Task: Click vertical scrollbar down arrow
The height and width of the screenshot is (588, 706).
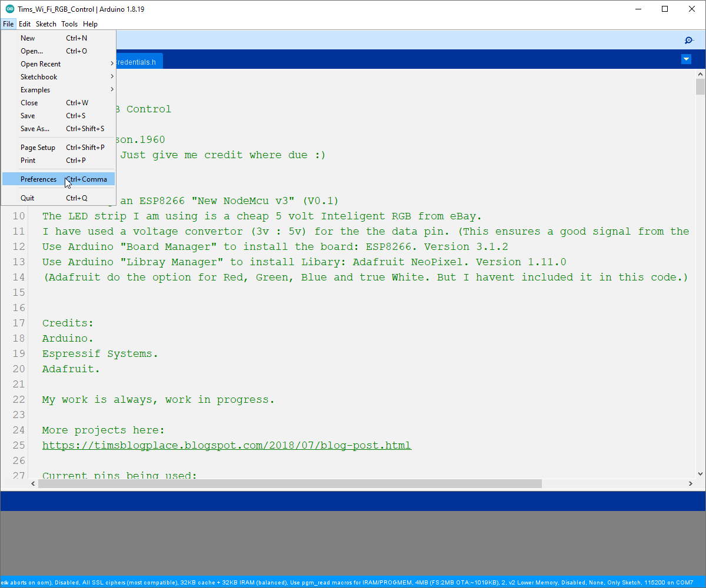Action: click(x=700, y=474)
